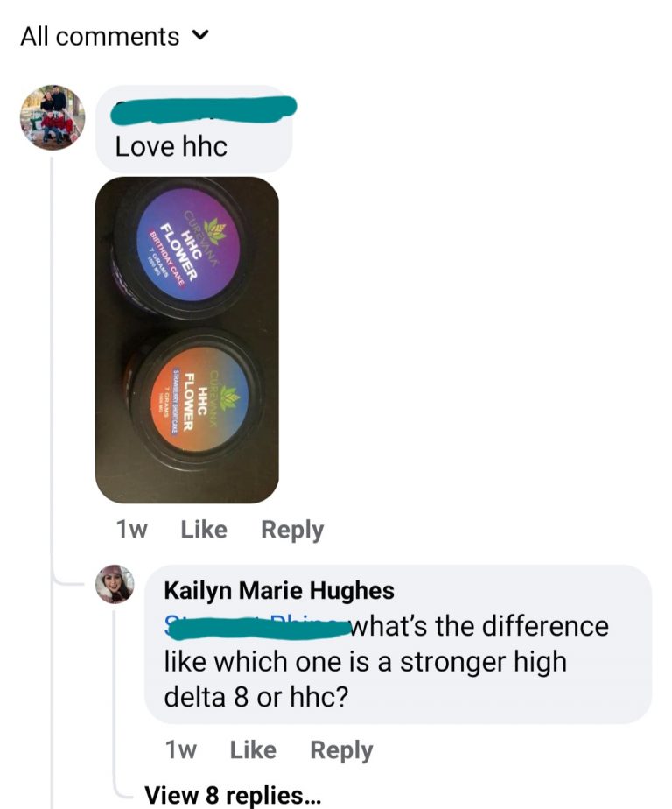
Task: Click the chevron beside All comments
Action: [x=200, y=36]
